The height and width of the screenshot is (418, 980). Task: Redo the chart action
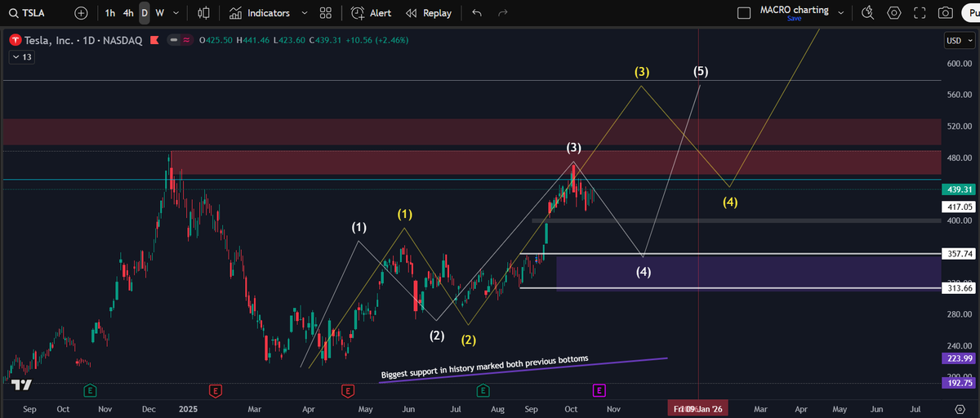coord(503,13)
